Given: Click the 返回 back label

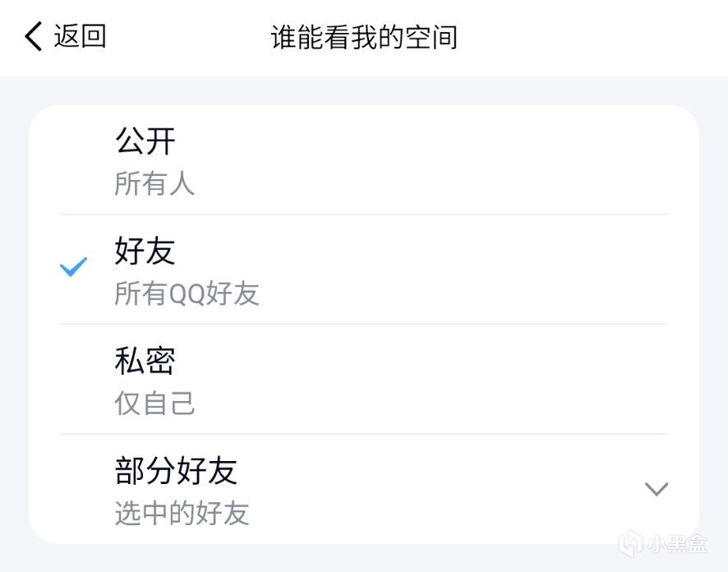Looking at the screenshot, I should click(81, 37).
